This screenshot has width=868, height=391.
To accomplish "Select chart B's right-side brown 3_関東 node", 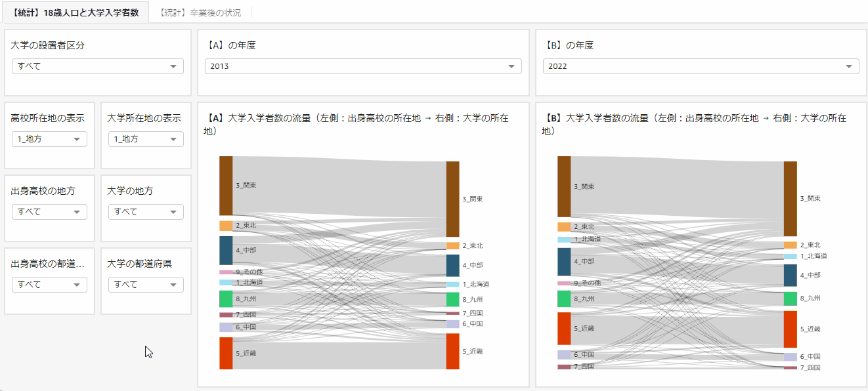I will pos(790,198).
